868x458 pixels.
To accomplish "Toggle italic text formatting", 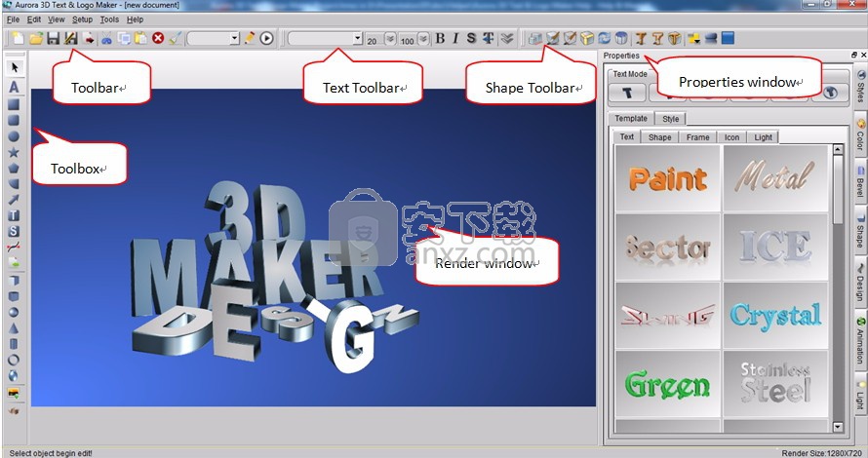I will coord(455,38).
